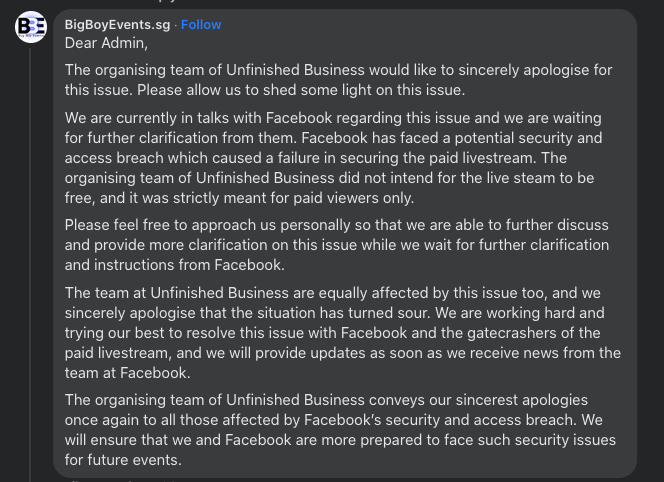The width and height of the screenshot is (664, 482).
Task: Click the paragraph containing "conveys our sincerest apologies"
Action: point(340,430)
